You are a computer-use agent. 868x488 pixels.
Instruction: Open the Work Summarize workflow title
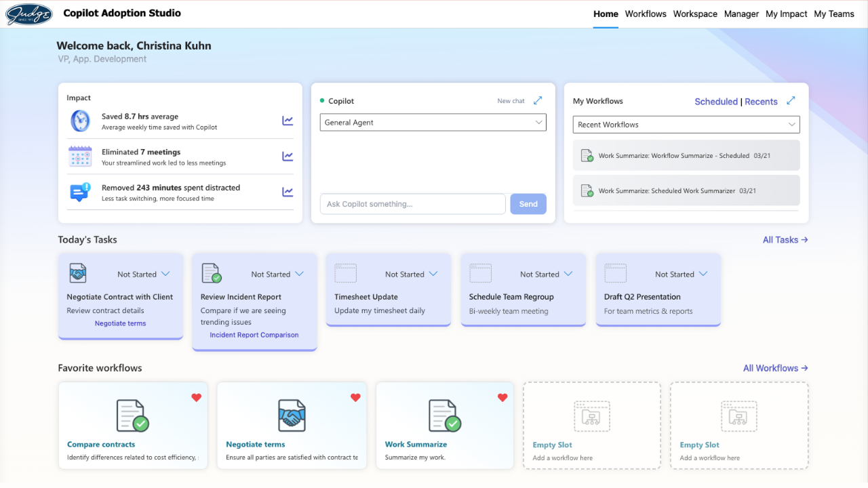pyautogui.click(x=416, y=445)
